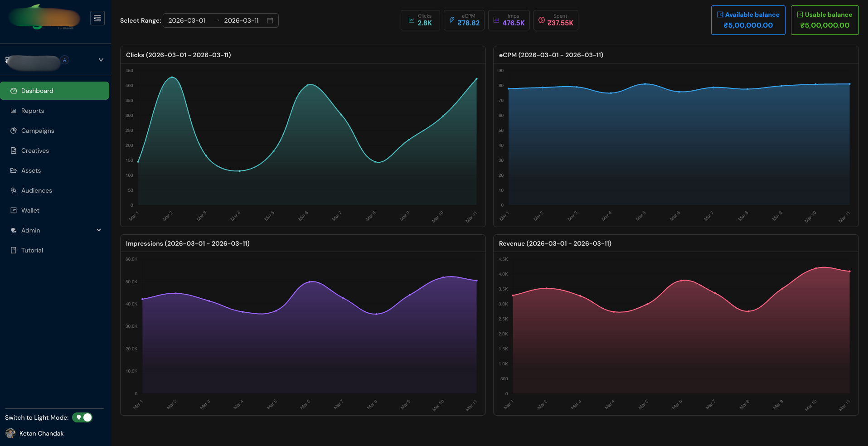Expand the Admin submenu chevron

click(x=99, y=230)
